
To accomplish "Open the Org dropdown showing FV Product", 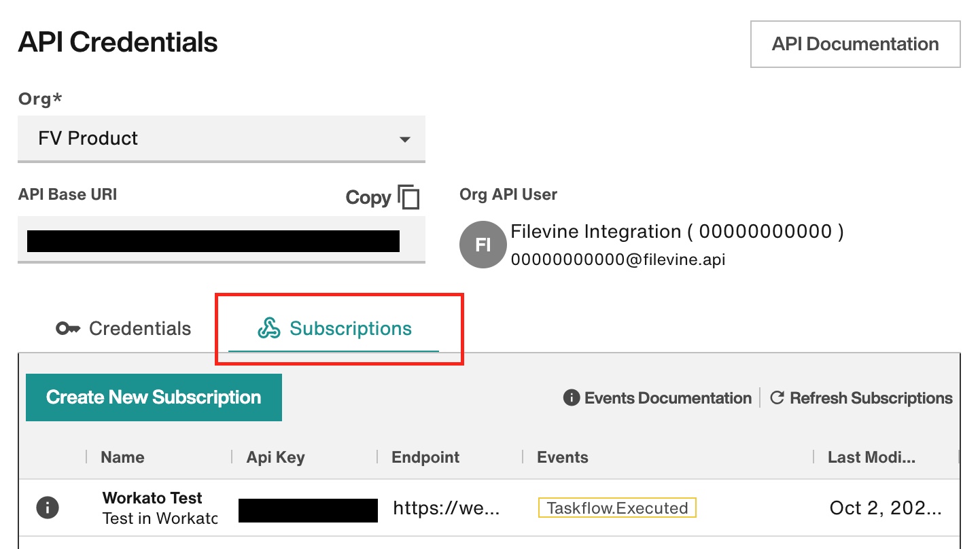I will [222, 139].
